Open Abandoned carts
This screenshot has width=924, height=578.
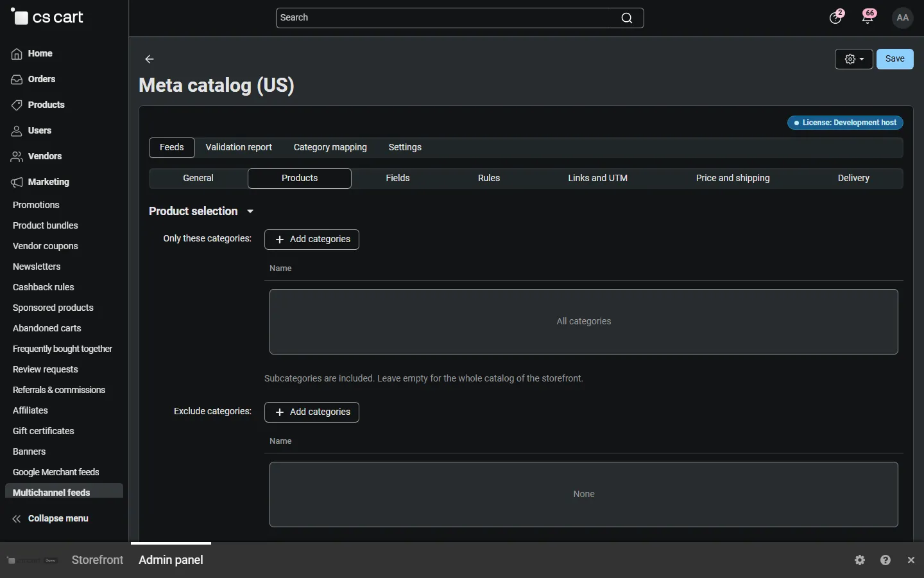47,329
